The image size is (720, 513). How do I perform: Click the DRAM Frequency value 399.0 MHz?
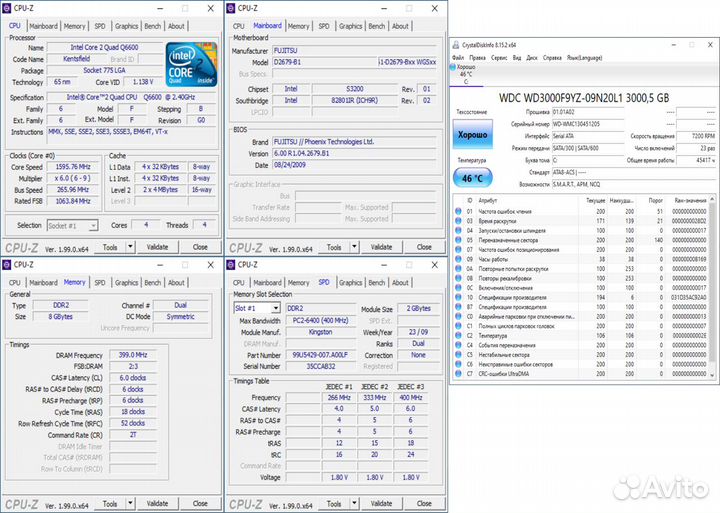133,355
